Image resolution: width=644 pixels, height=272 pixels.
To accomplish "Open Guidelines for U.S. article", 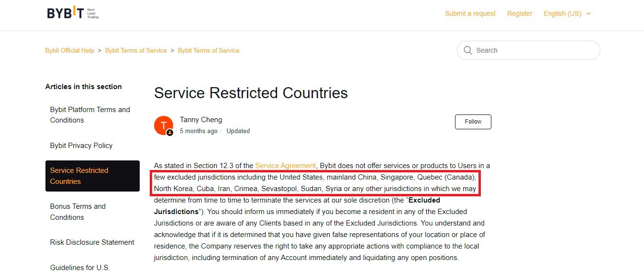I will click(x=80, y=267).
